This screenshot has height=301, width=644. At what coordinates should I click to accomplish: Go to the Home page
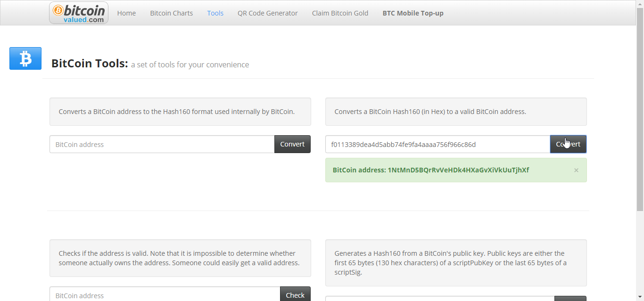(x=126, y=13)
